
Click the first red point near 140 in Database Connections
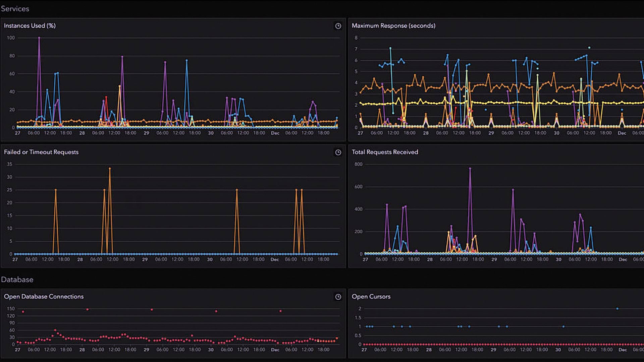pyautogui.click(x=23, y=312)
